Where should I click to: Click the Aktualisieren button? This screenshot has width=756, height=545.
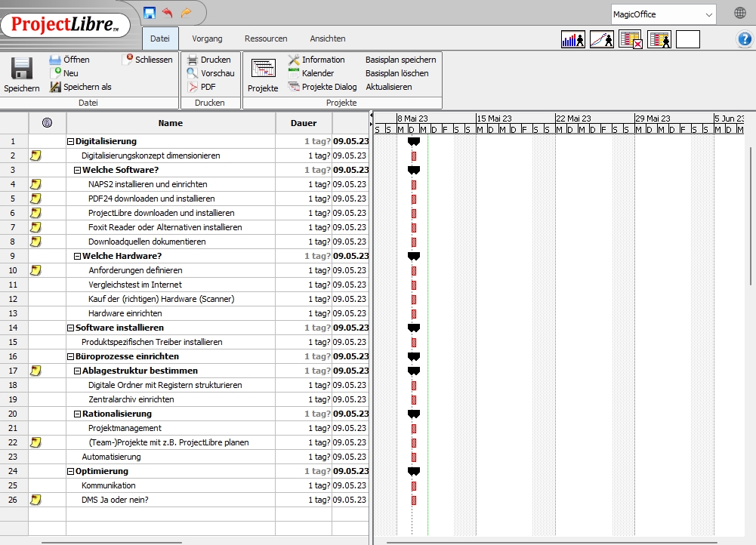tap(388, 87)
